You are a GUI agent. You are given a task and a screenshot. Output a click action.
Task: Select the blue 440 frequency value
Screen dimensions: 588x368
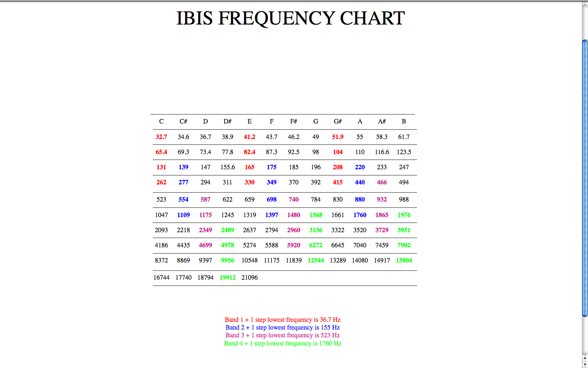[360, 182]
